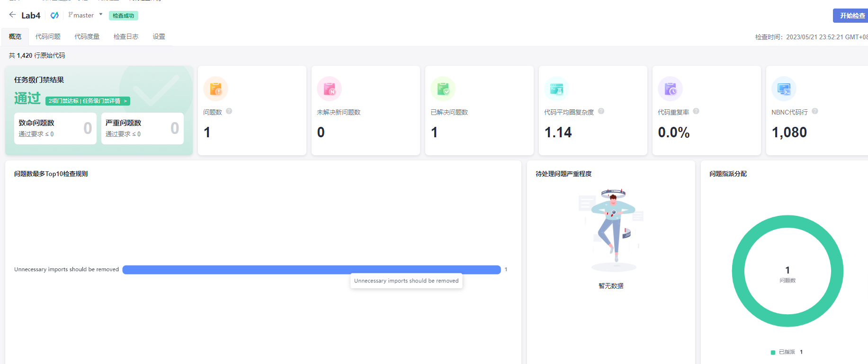Open the 设置 tab
868x364 pixels.
point(159,36)
